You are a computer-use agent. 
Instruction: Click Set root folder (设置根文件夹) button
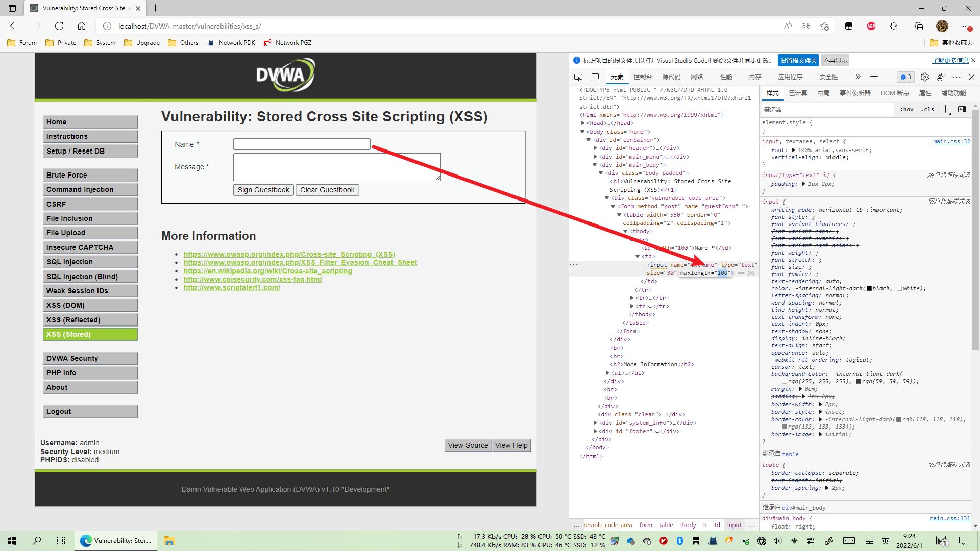798,60
